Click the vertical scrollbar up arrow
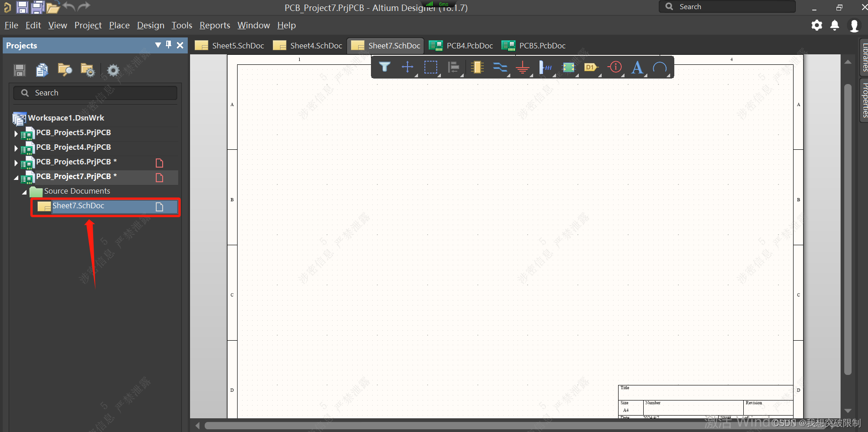Image resolution: width=868 pixels, height=432 pixels. click(x=848, y=62)
